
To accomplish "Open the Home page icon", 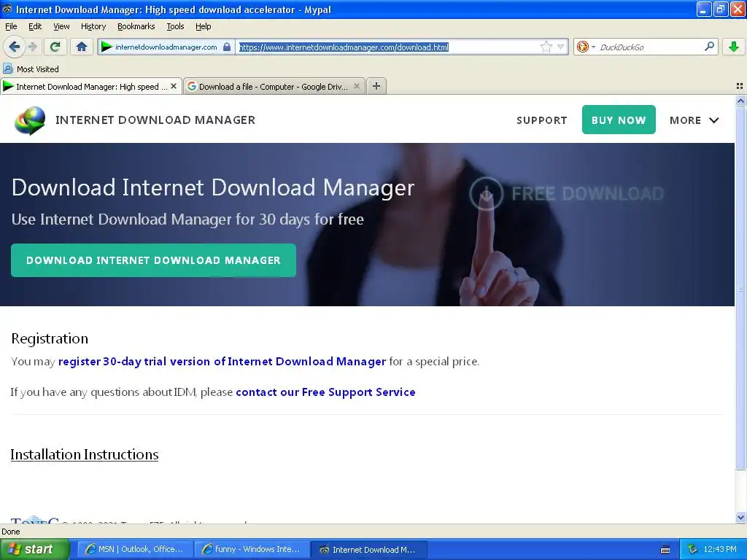I will point(82,47).
